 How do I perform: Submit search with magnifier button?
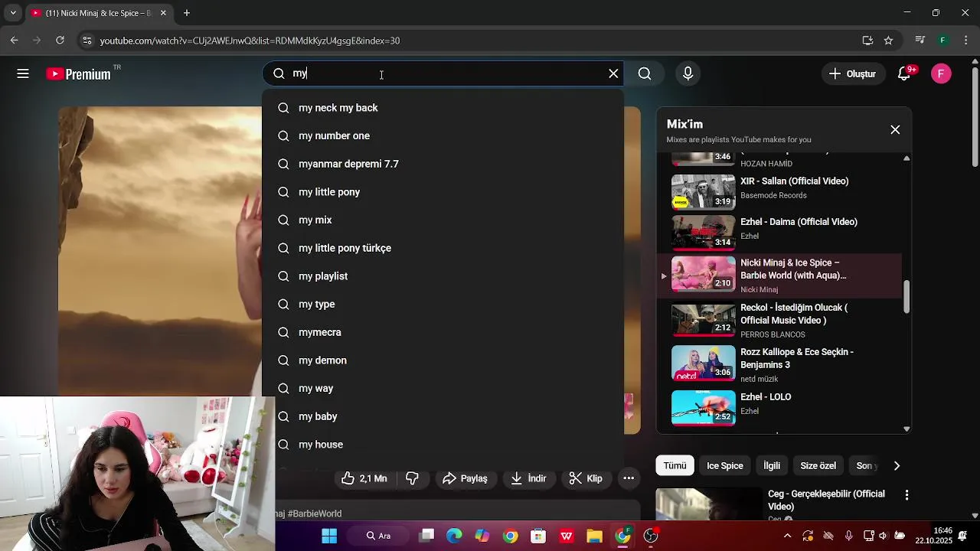(x=645, y=73)
